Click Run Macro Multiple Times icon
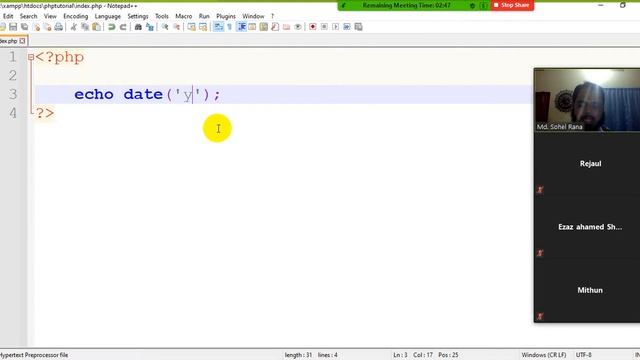 (347, 27)
